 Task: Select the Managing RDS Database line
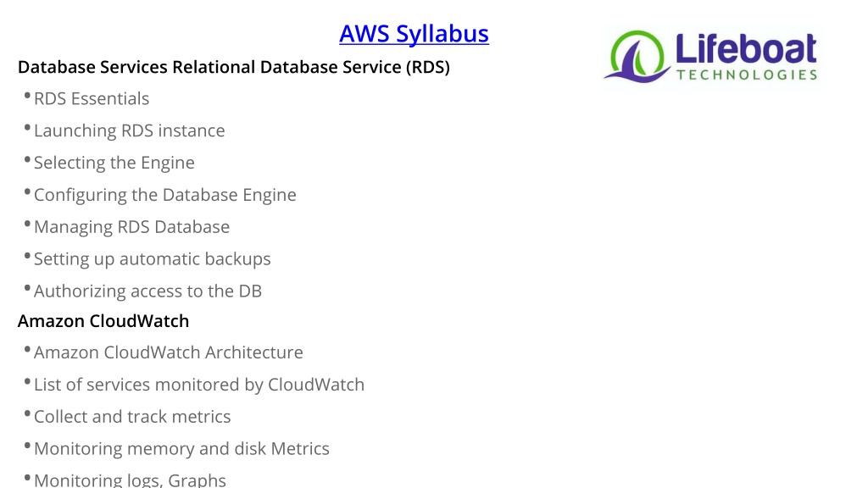click(x=131, y=227)
